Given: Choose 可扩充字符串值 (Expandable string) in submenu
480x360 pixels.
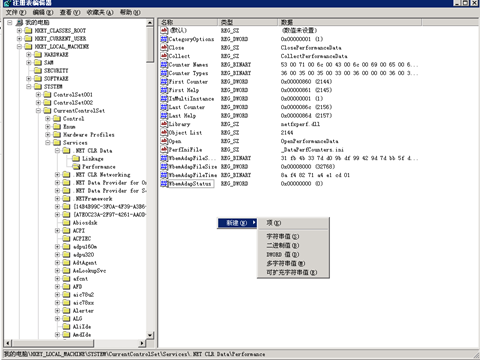Looking at the screenshot, I should coord(293,272).
